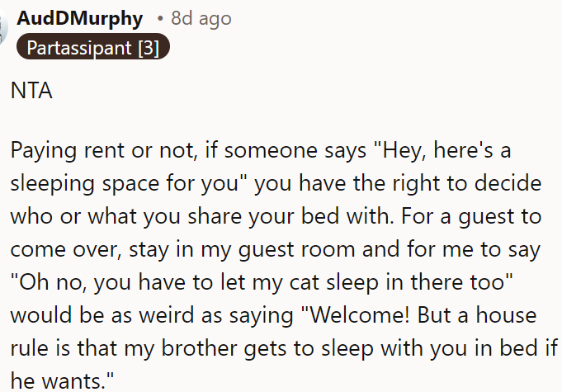Image resolution: width=562 pixels, height=392 pixels.
Task: Click the "8d ago" comment timestamp
Action: [201, 18]
